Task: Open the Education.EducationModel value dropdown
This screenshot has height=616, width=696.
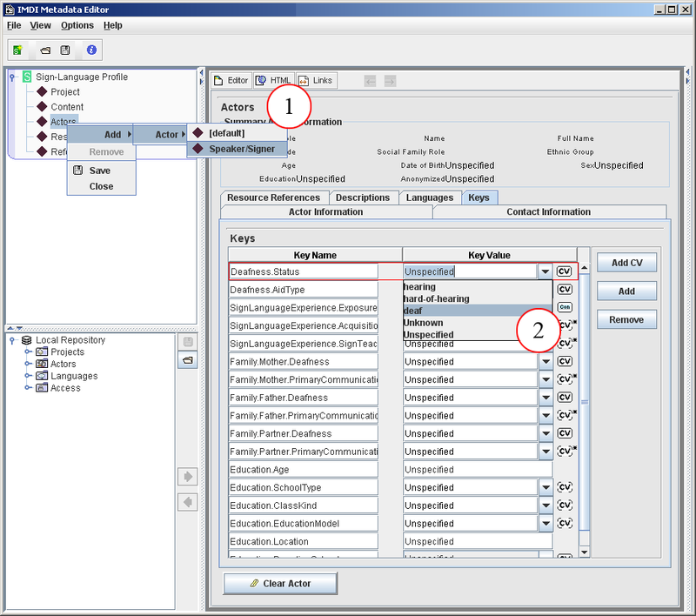Action: click(545, 524)
